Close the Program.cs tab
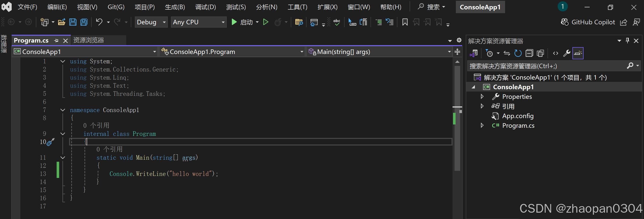Image resolution: width=644 pixels, height=219 pixels. coord(66,41)
